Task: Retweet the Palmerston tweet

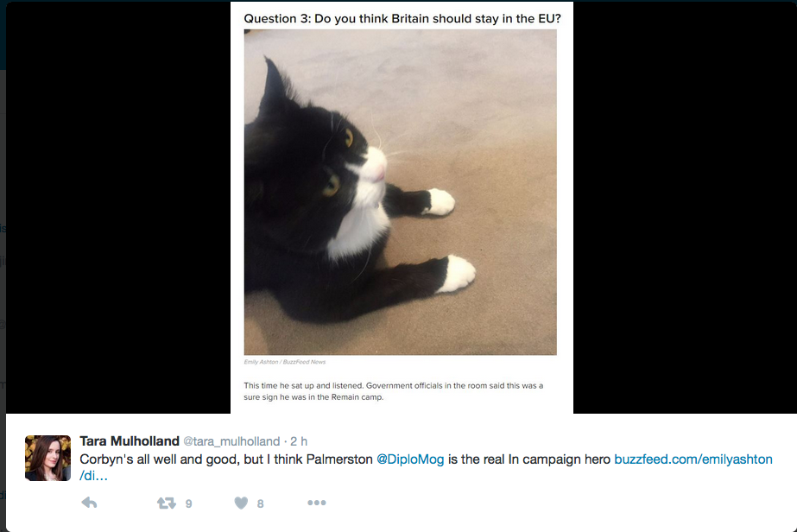Action: (x=166, y=503)
